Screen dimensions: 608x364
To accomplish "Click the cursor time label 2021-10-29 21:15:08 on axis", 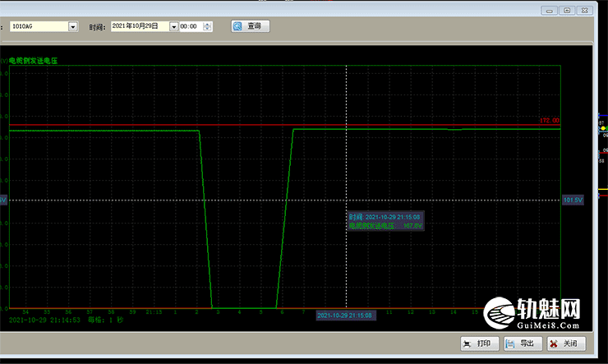I will pyautogui.click(x=345, y=316).
